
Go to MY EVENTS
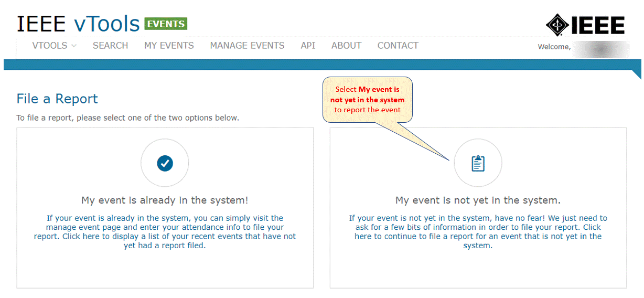click(169, 46)
